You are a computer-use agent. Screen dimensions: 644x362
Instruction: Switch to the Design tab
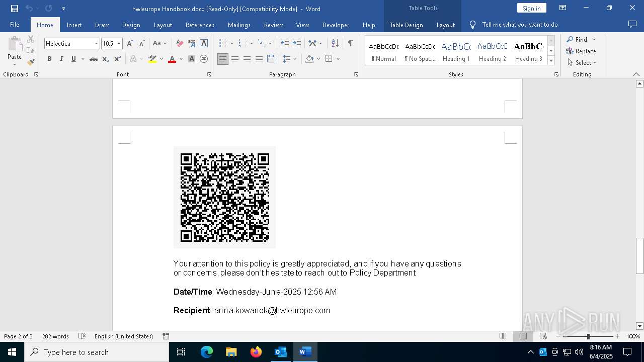pyautogui.click(x=131, y=25)
